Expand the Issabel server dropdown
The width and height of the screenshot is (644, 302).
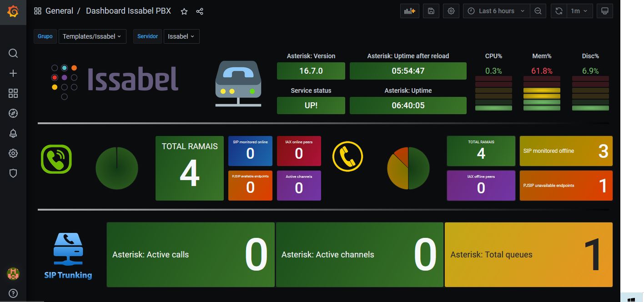point(181,36)
